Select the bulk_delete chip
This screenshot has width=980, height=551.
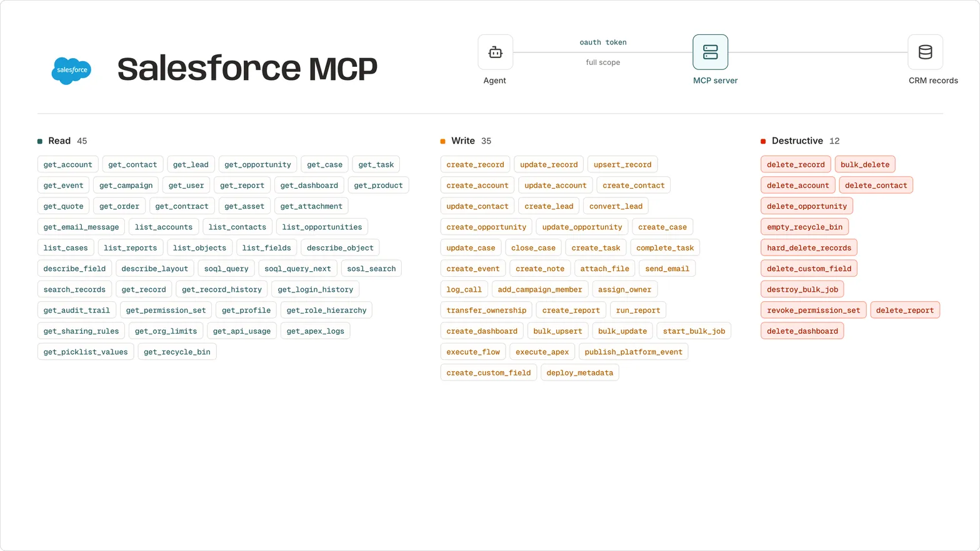pos(865,164)
